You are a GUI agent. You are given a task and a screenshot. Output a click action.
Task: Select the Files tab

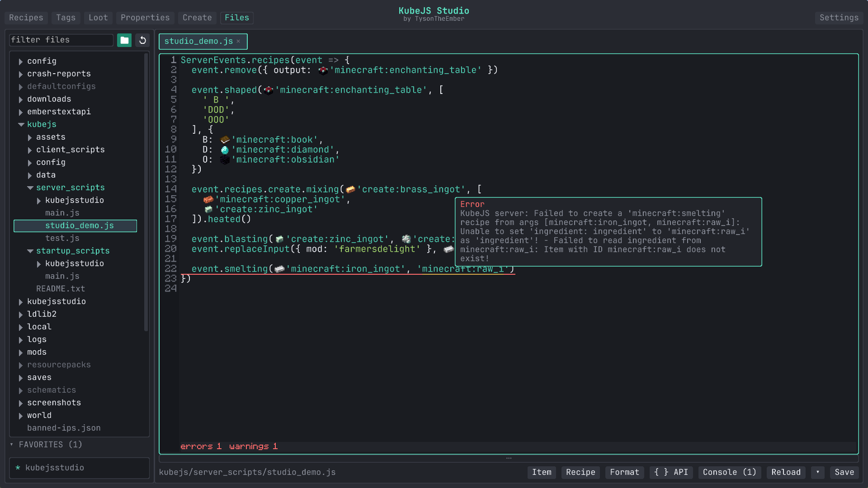[237, 18]
